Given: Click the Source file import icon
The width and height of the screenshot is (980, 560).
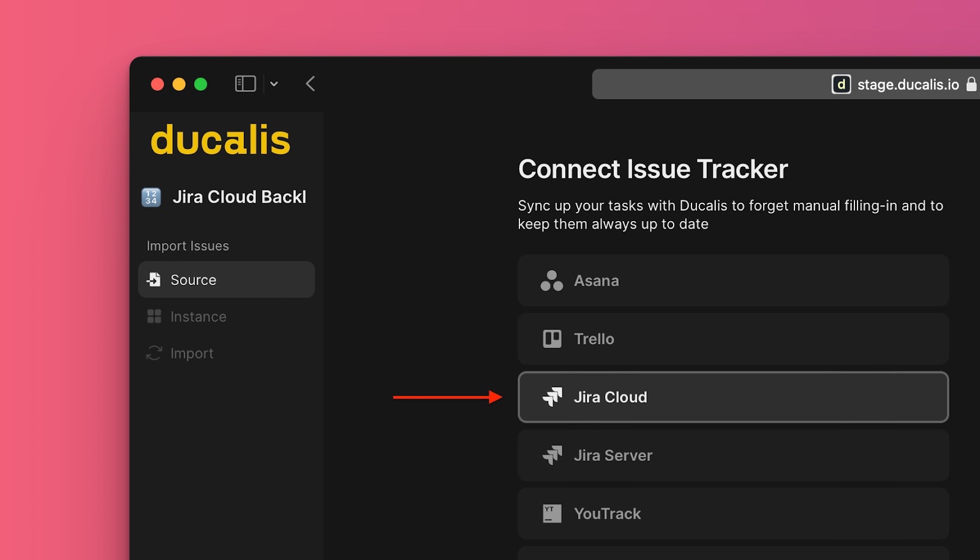Looking at the screenshot, I should (154, 279).
